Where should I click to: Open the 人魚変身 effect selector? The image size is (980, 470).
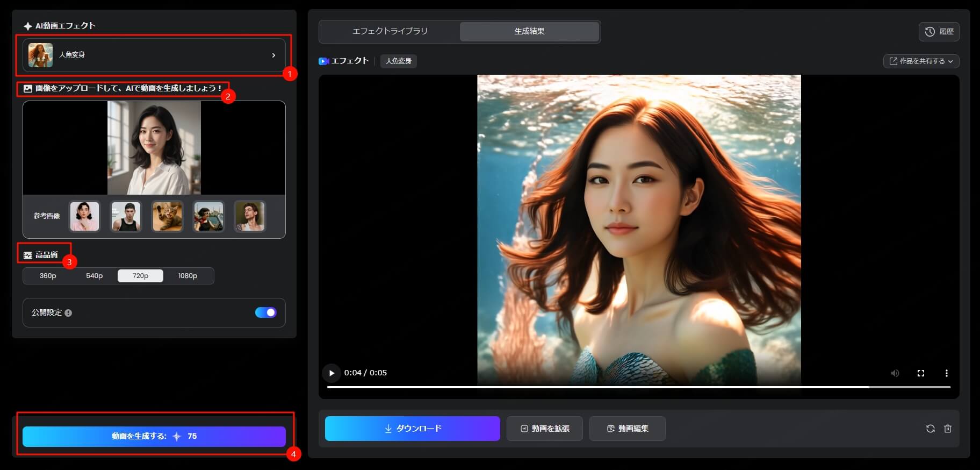pyautogui.click(x=154, y=55)
